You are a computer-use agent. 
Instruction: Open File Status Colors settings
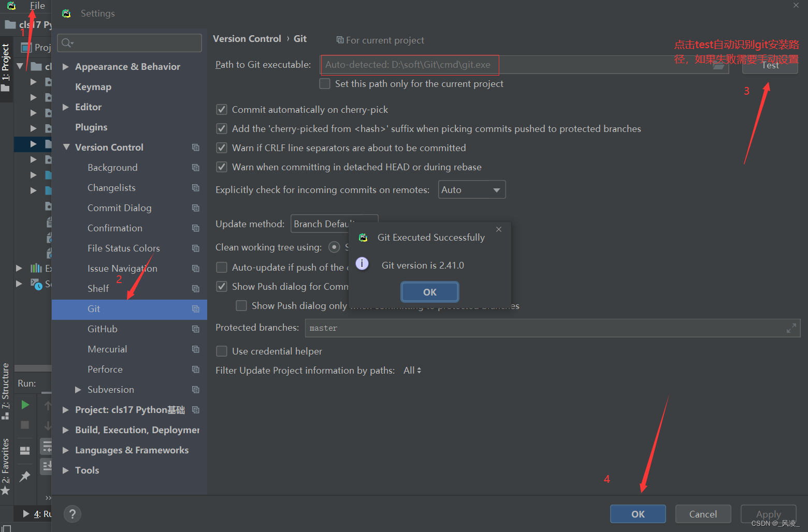pos(123,248)
